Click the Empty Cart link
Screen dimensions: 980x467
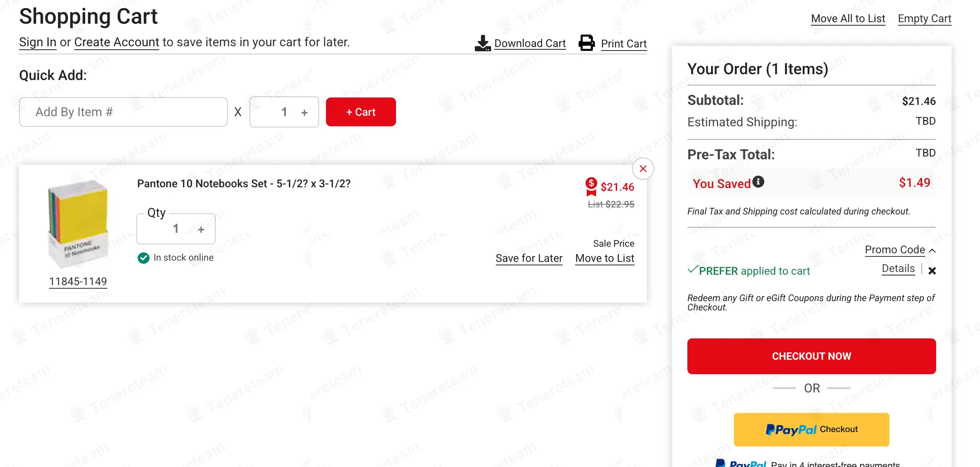click(924, 19)
